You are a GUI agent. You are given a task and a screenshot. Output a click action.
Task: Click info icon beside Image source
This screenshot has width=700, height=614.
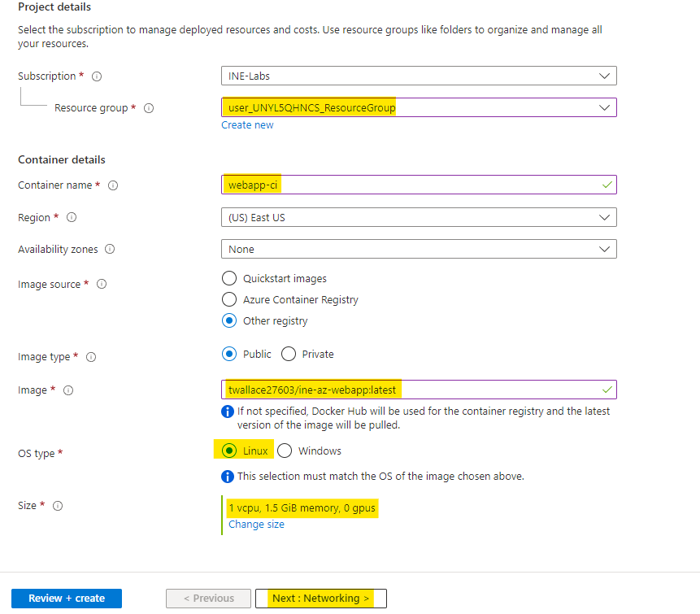coord(102,285)
